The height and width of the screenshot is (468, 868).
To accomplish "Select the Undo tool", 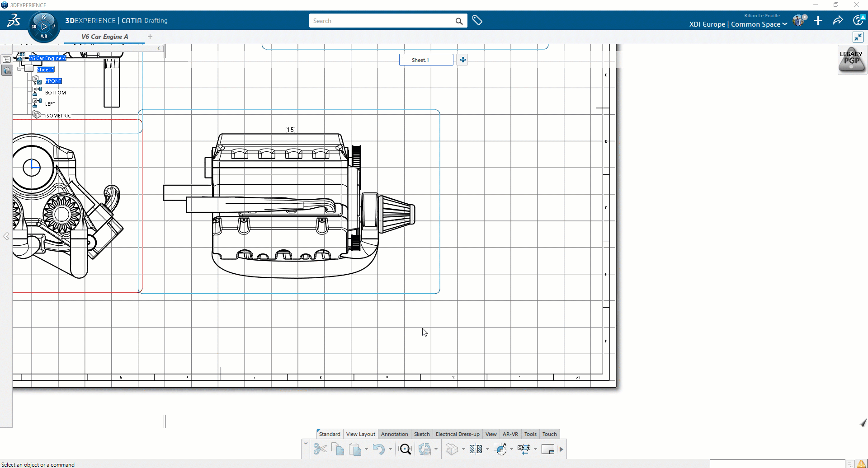I will click(379, 449).
